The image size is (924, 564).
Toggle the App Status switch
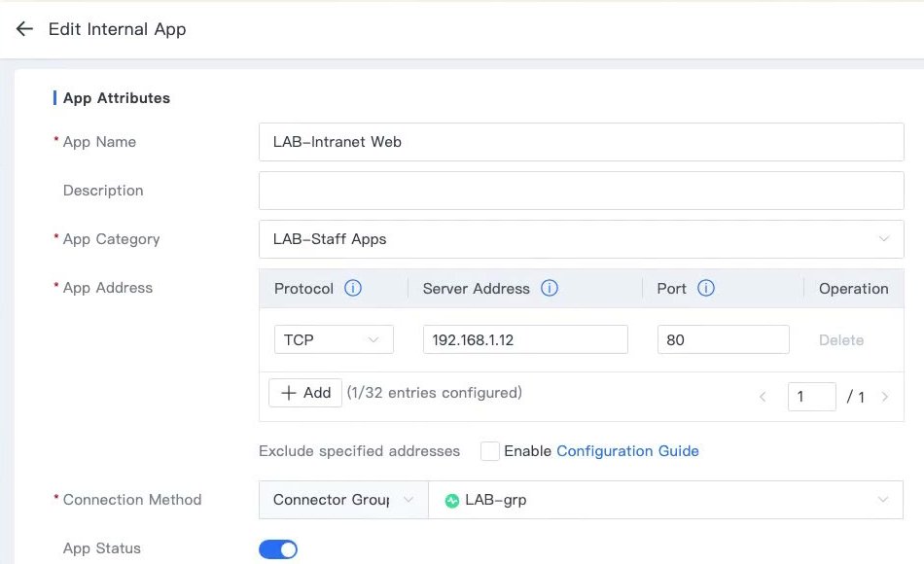[278, 549]
